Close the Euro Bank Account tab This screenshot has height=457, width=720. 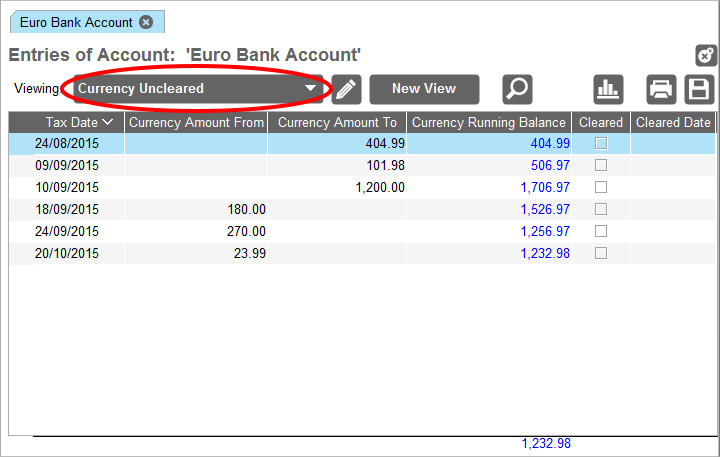pyautogui.click(x=146, y=22)
